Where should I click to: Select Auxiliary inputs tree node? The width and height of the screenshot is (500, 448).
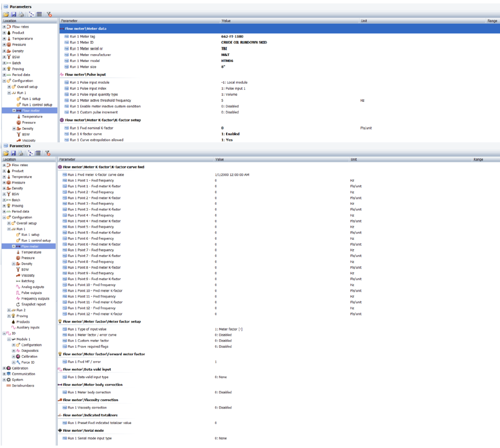[x=28, y=328]
